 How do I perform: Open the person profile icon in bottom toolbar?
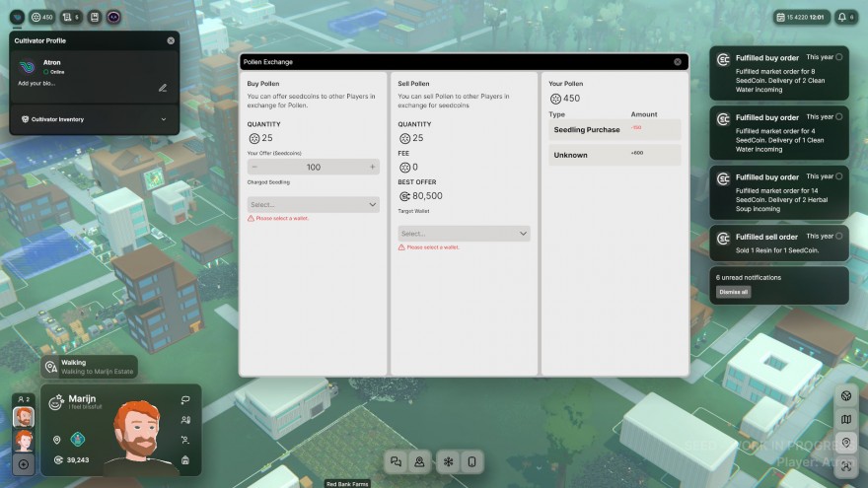[x=419, y=461]
